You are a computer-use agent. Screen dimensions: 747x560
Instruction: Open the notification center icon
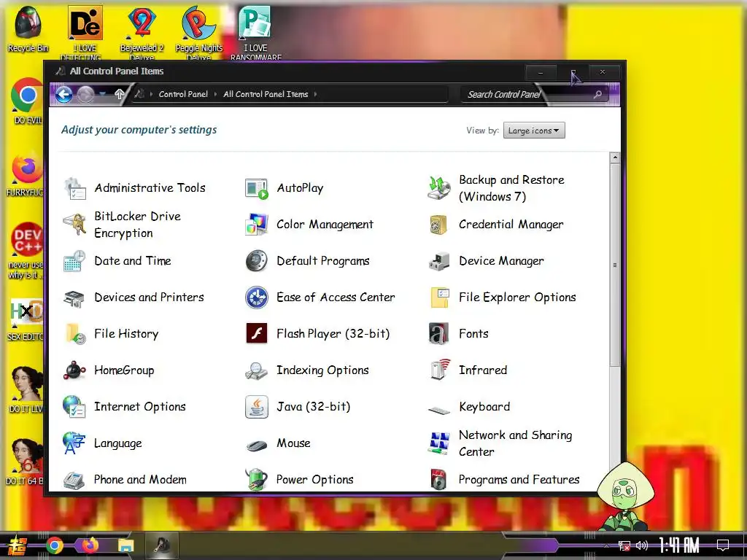click(x=723, y=545)
